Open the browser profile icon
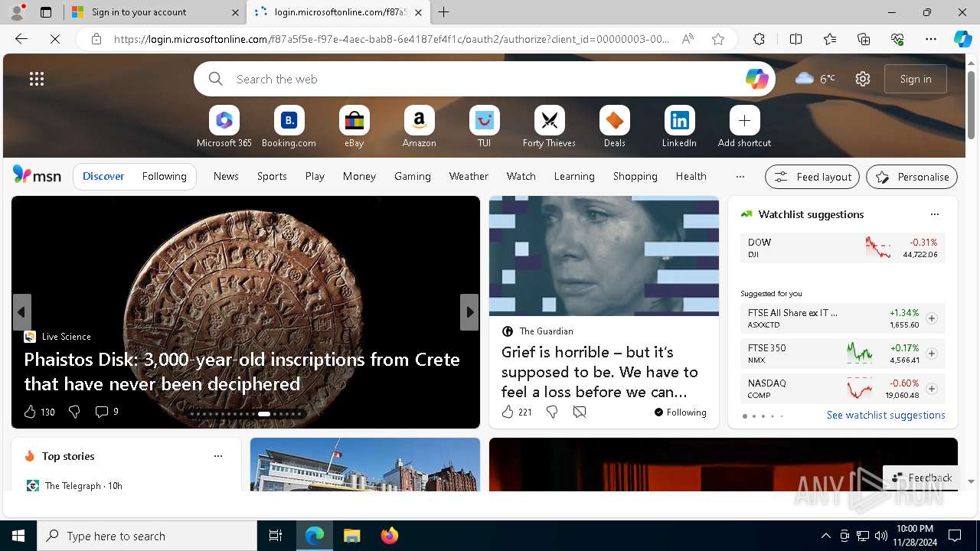 17,12
